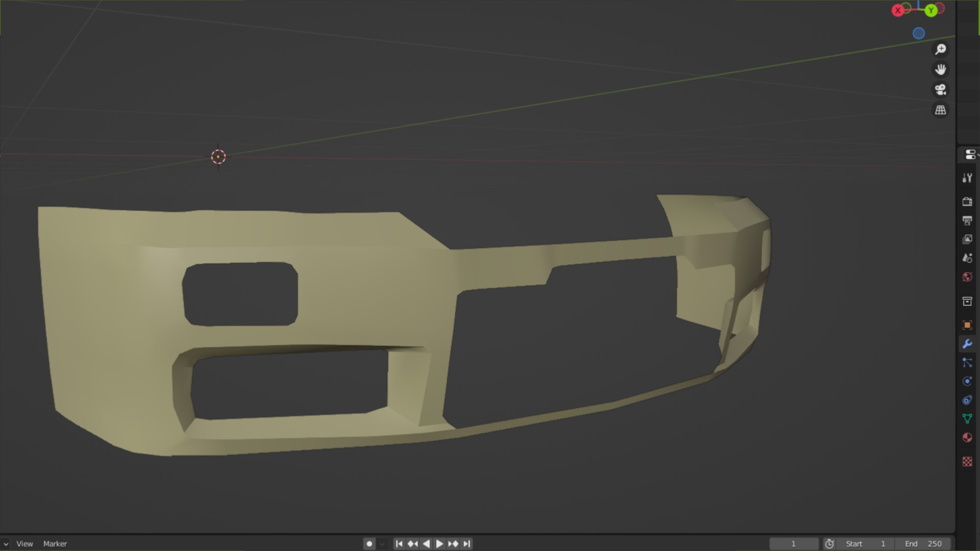The height and width of the screenshot is (551, 980).
Task: Open the timeline editor type dropdown
Action: pyautogui.click(x=5, y=544)
